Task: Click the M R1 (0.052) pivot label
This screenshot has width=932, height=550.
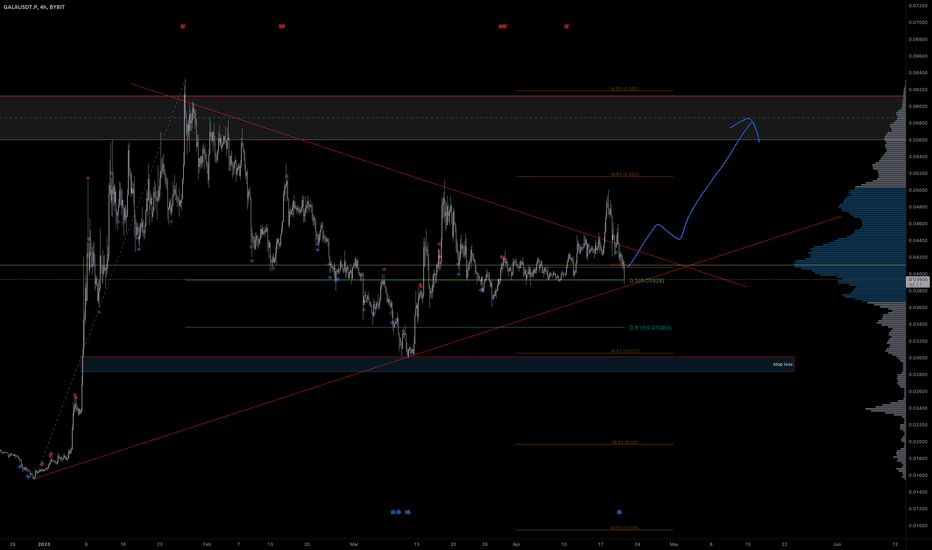Action: pyautogui.click(x=625, y=174)
